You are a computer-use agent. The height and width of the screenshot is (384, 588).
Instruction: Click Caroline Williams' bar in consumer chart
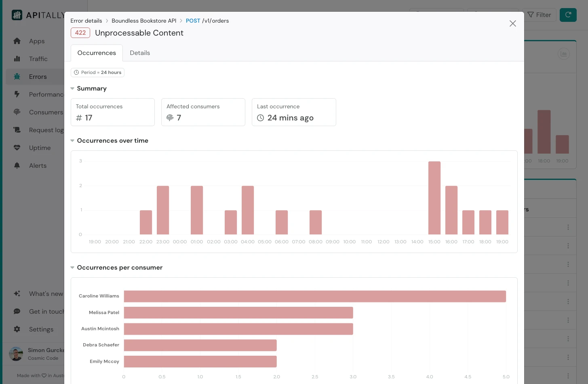point(314,296)
